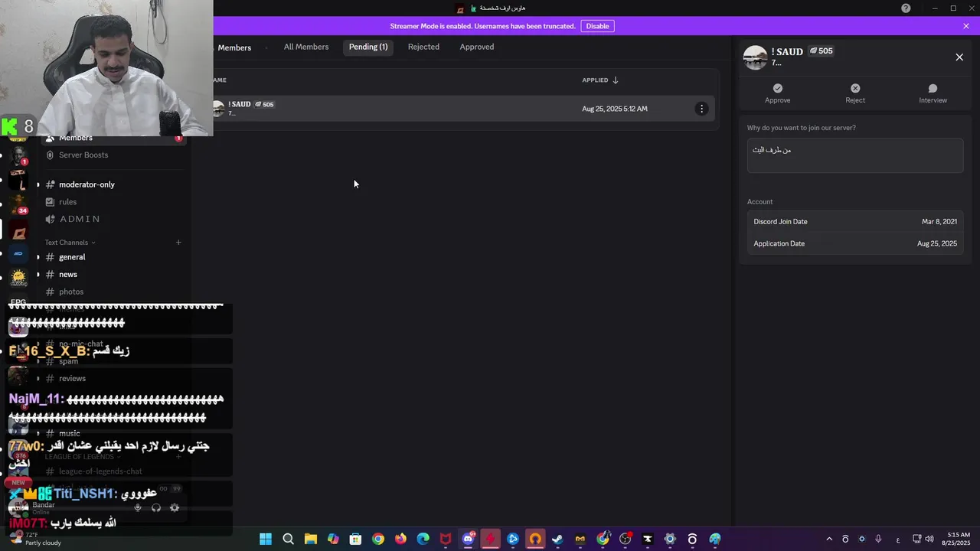Open Steam from the taskbar
This screenshot has width=980, height=551.
557,539
